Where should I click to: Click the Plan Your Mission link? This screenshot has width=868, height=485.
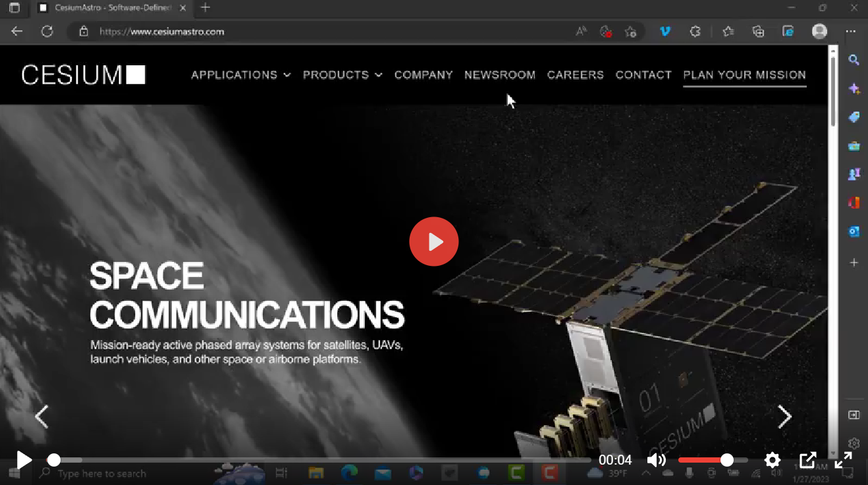pyautogui.click(x=744, y=75)
